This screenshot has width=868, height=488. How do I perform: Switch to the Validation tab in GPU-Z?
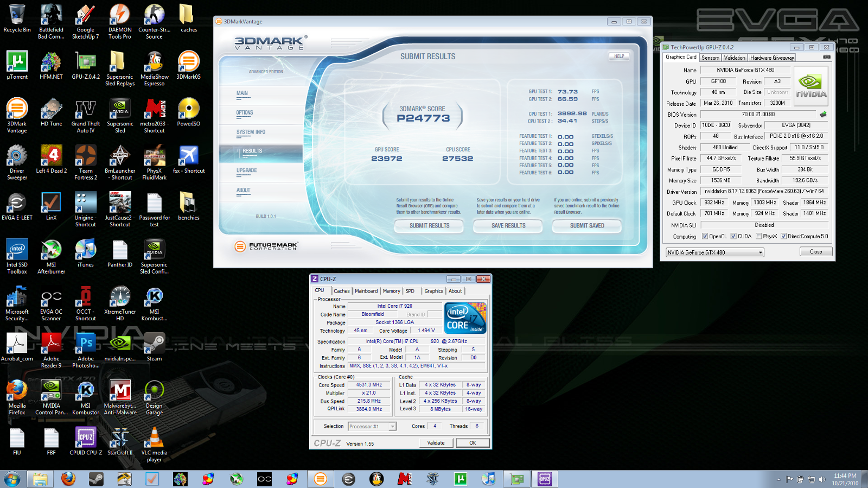click(735, 58)
